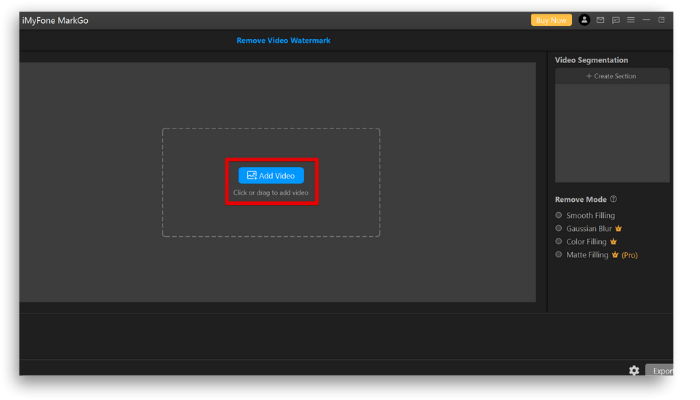The height and width of the screenshot is (400, 700).
Task: Maximize the MarkGo window
Action: tap(662, 20)
